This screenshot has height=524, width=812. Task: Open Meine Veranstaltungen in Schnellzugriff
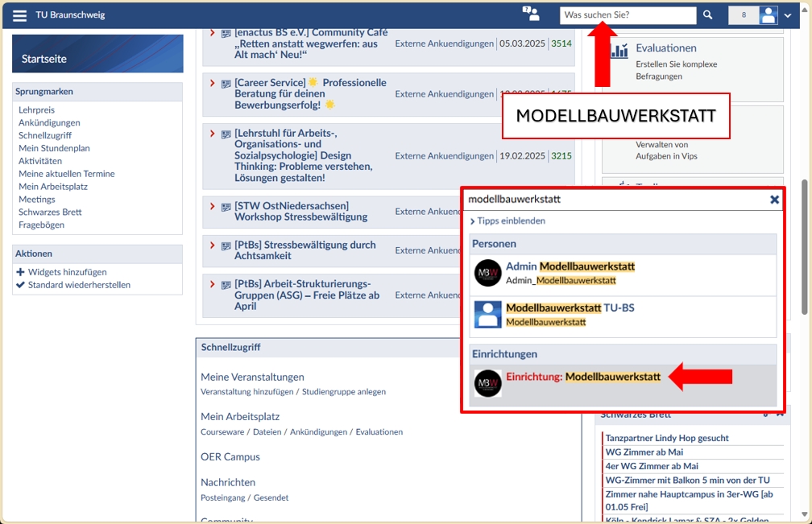(252, 377)
